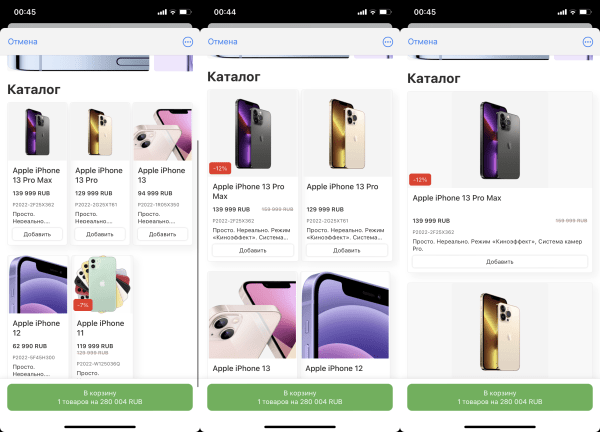
Task: Add iPhone 13 Pro Max in single-column catalog
Action: tap(500, 262)
